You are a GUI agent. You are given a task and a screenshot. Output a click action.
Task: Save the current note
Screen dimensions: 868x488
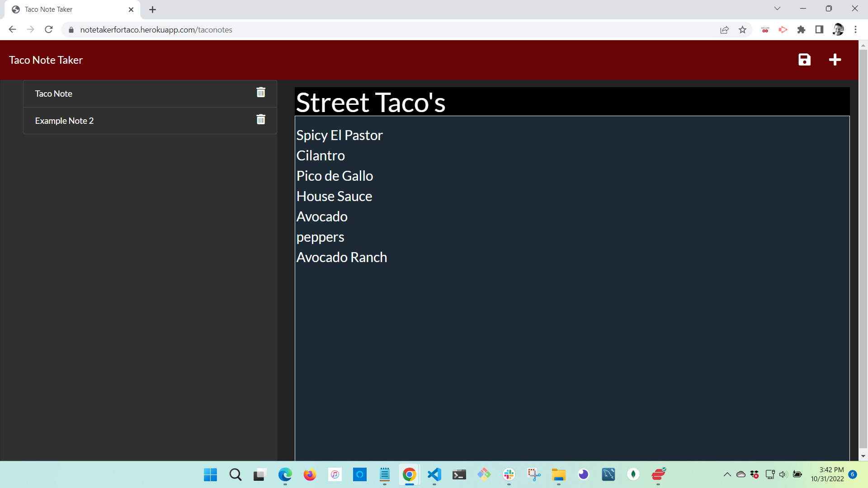(x=805, y=59)
